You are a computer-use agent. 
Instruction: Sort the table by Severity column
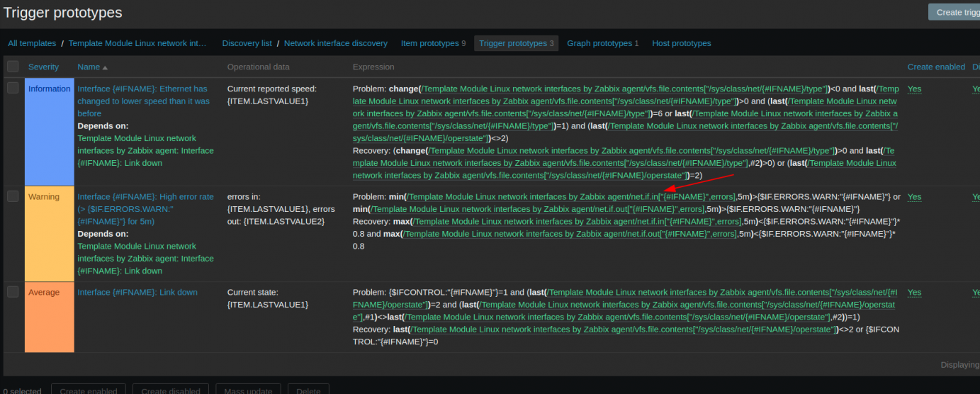coord(43,67)
